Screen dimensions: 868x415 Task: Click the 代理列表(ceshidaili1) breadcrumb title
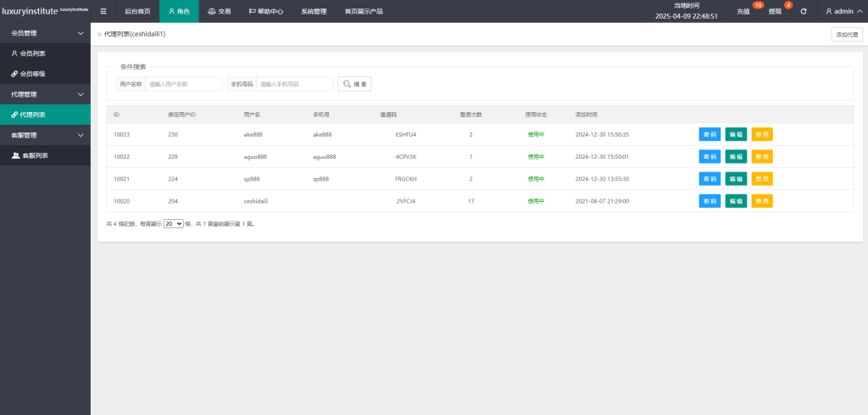[x=135, y=34]
